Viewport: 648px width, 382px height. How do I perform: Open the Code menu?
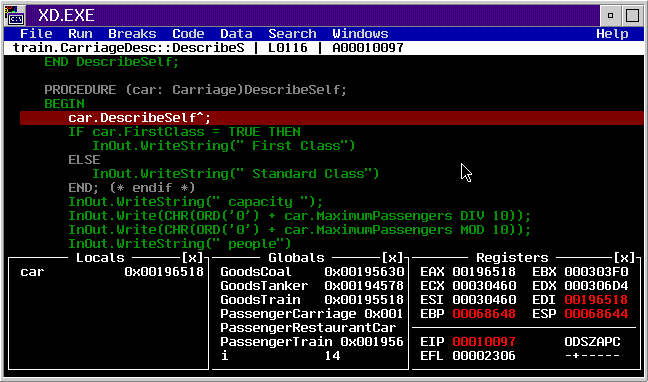(188, 34)
